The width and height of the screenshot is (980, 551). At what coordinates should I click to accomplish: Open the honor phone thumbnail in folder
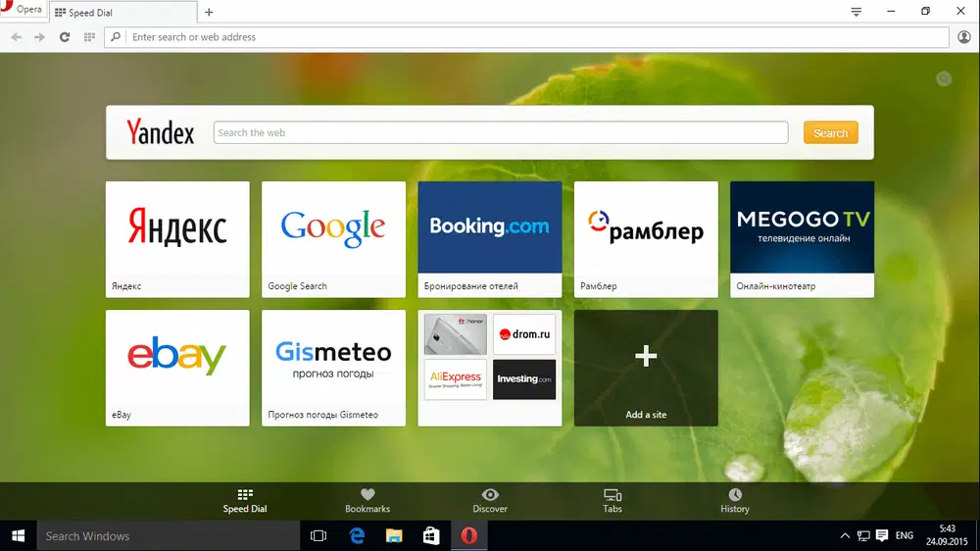point(455,334)
